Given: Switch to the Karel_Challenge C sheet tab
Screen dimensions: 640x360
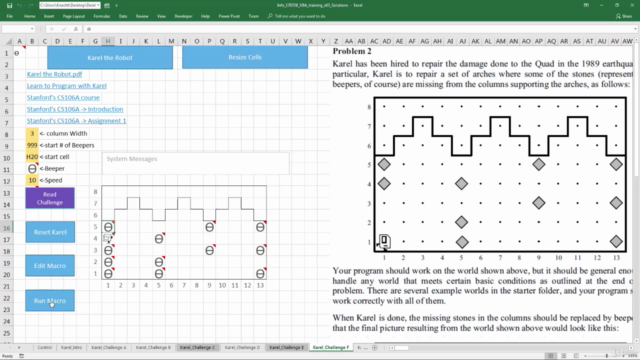Looking at the screenshot, I should click(x=197, y=347).
